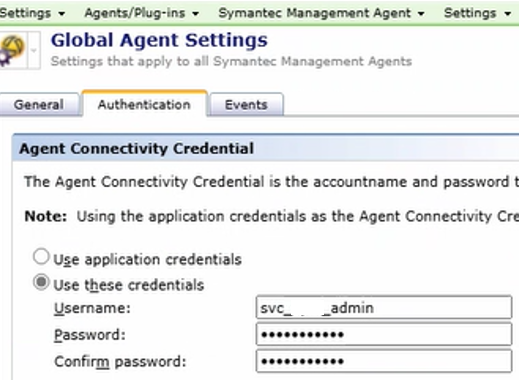The width and height of the screenshot is (519, 380).
Task: Open the rightmost Settings breadcrumb dropdown
Action: (477, 13)
